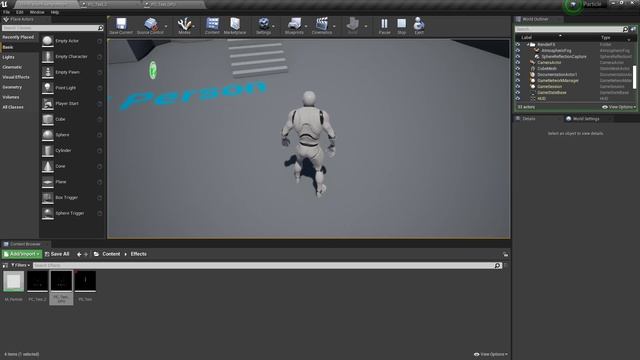The height and width of the screenshot is (360, 640).
Task: Open the Blueprints dropdown arrow
Action: click(x=306, y=26)
